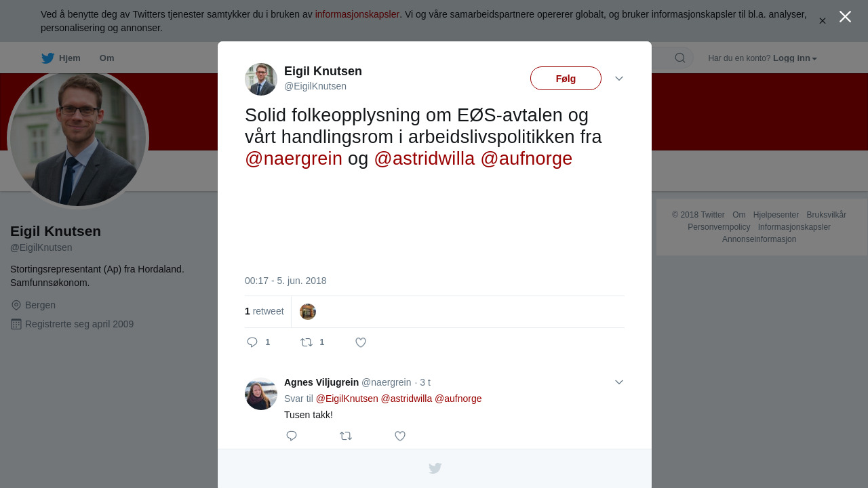Retweet Agnes Viljugrein's reply

346,436
